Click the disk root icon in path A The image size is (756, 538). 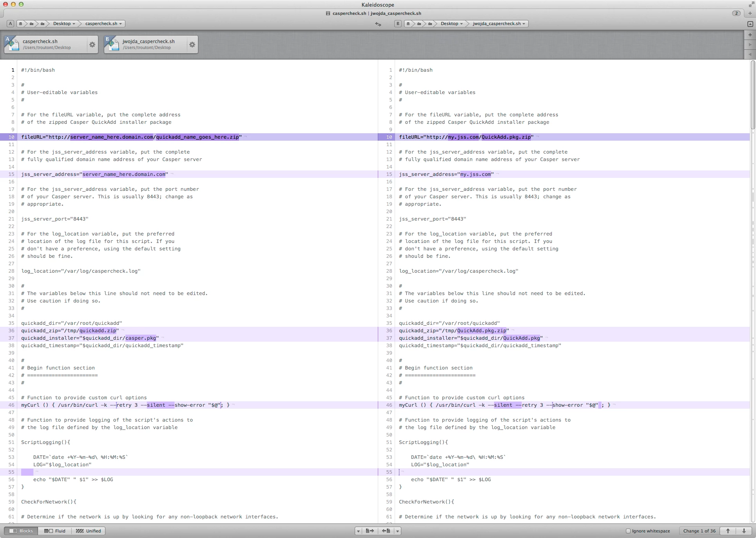pos(21,24)
